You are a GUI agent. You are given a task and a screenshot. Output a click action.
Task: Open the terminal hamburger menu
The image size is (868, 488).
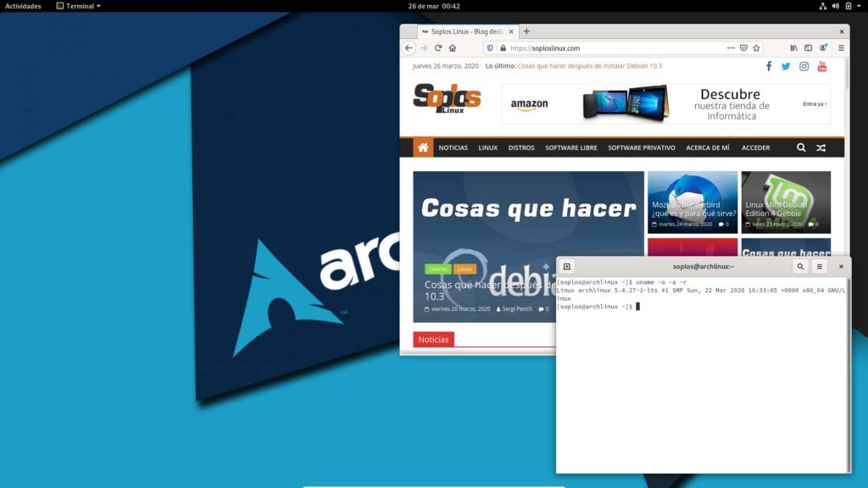coord(820,266)
